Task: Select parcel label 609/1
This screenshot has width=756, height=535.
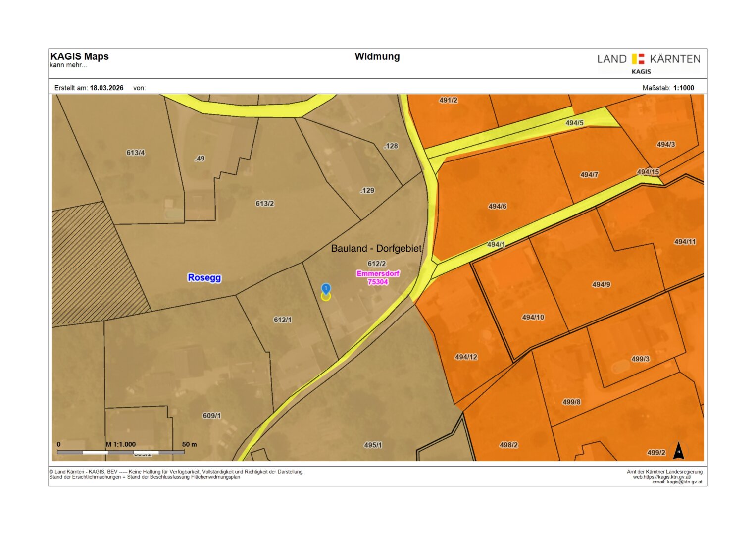Action: pyautogui.click(x=212, y=416)
